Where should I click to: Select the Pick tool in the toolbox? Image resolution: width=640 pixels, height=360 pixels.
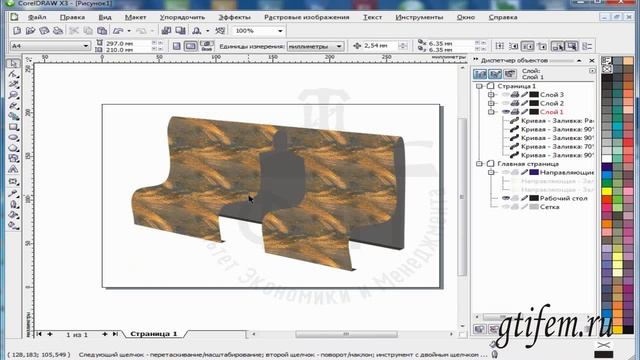click(13, 63)
